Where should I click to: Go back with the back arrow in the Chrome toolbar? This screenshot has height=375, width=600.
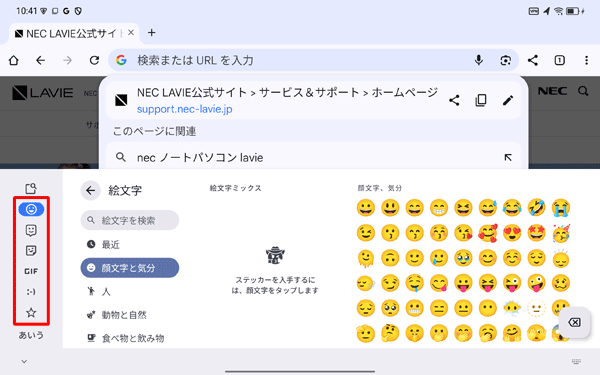(41, 60)
